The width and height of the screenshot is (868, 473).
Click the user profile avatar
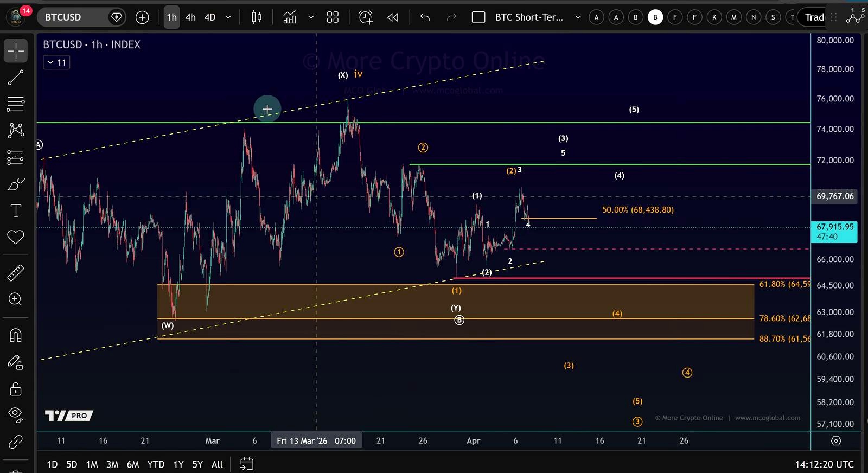(x=16, y=17)
